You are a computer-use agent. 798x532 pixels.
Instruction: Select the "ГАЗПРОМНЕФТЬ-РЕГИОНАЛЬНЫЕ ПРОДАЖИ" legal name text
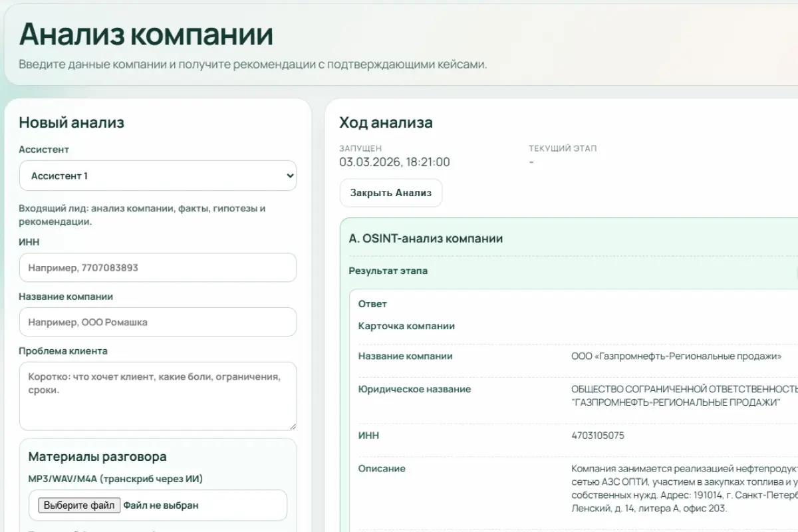point(675,403)
